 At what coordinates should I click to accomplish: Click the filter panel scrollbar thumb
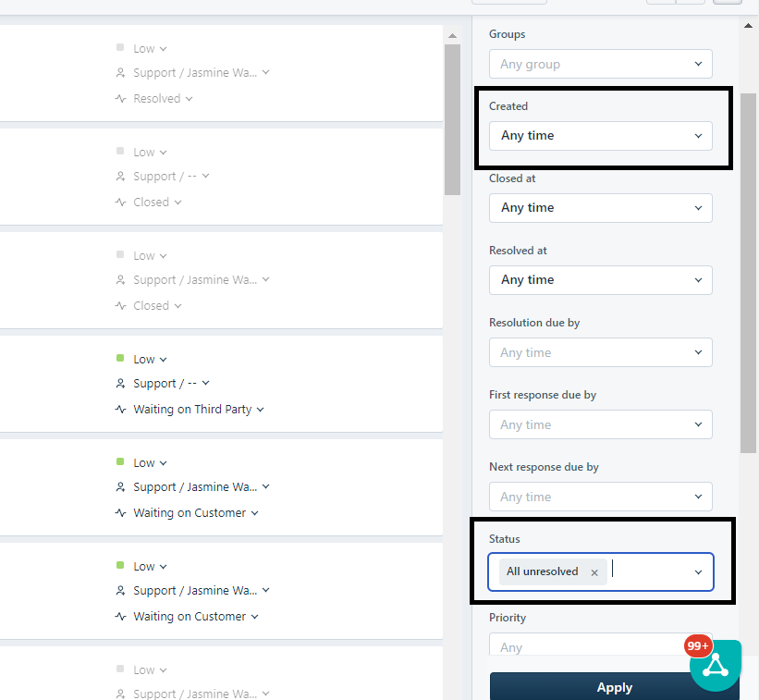748,273
